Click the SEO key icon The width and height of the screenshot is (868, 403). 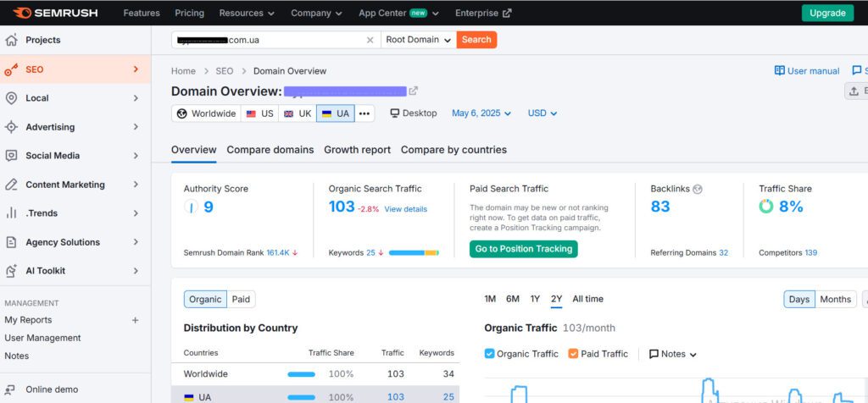pyautogui.click(x=11, y=69)
